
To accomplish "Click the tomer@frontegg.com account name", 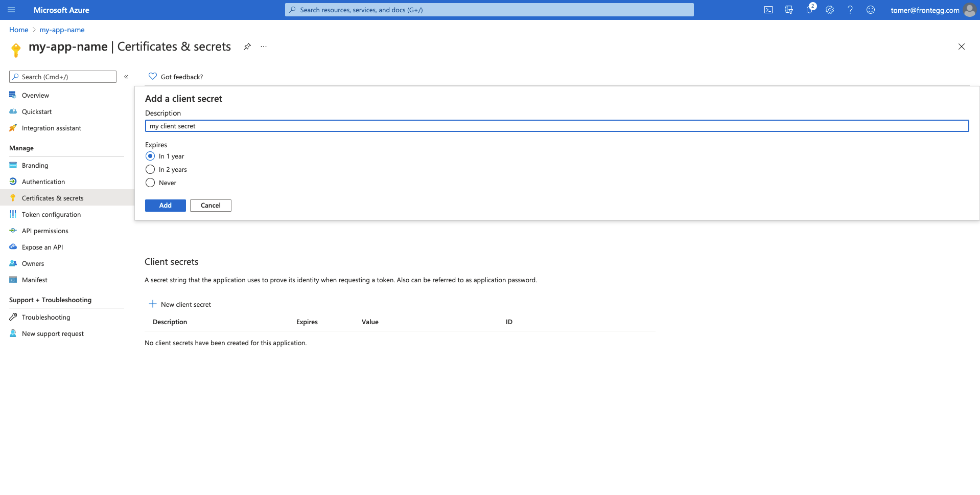I will tap(925, 10).
